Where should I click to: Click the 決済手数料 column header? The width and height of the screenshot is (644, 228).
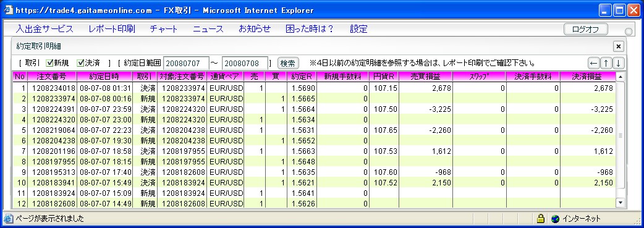pos(533,77)
